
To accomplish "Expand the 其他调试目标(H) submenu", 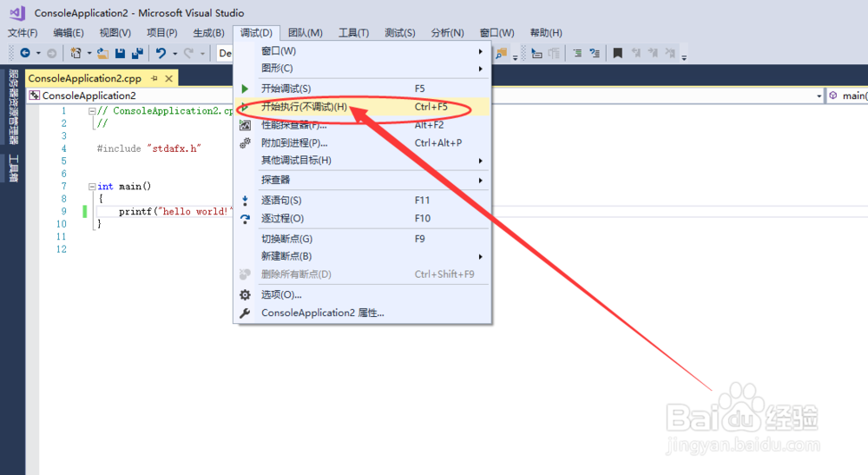I will click(363, 161).
